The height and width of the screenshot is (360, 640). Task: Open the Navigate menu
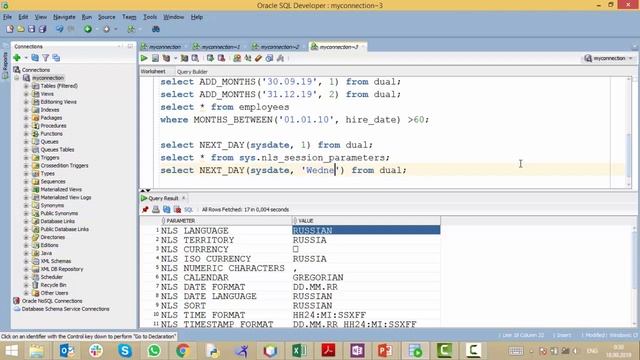point(64,17)
